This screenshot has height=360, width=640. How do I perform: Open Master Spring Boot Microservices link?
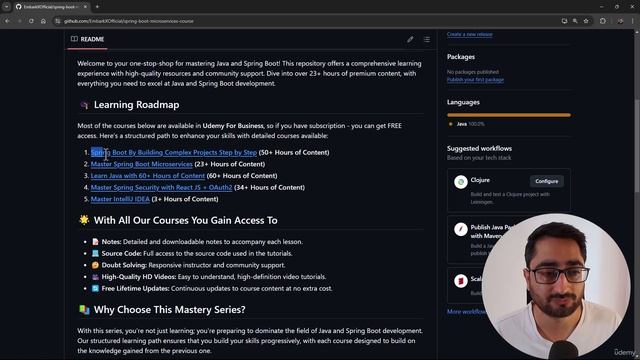pyautogui.click(x=142, y=164)
